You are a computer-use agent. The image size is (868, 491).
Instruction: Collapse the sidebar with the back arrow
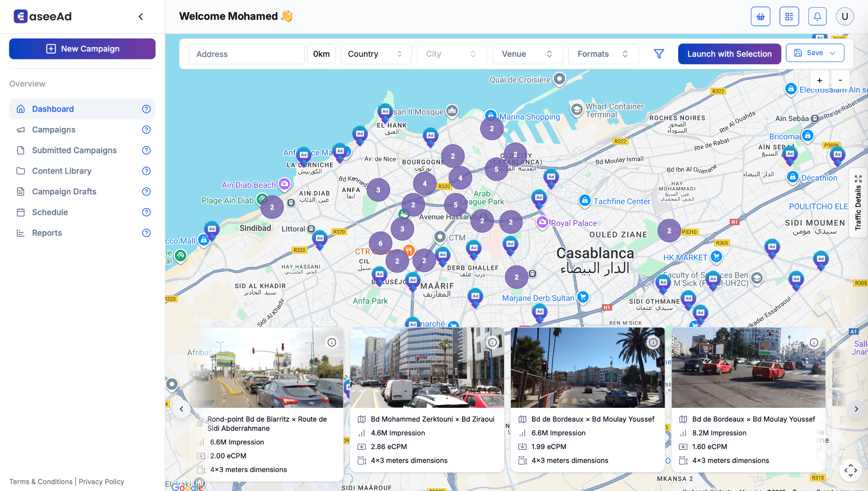(141, 17)
